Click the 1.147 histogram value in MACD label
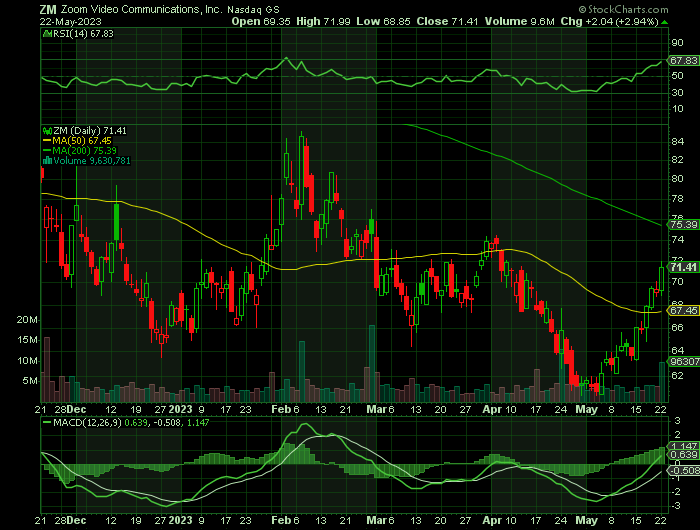Image resolution: width=700 pixels, height=530 pixels. [x=198, y=422]
